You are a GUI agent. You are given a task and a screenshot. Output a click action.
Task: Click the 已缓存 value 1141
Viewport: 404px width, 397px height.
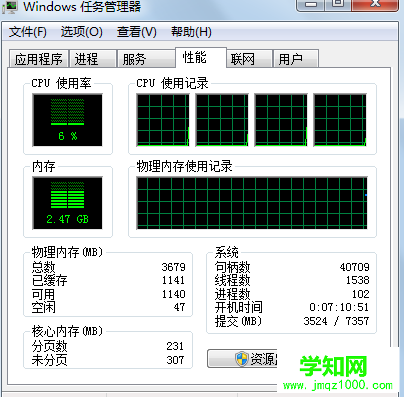pyautogui.click(x=173, y=280)
